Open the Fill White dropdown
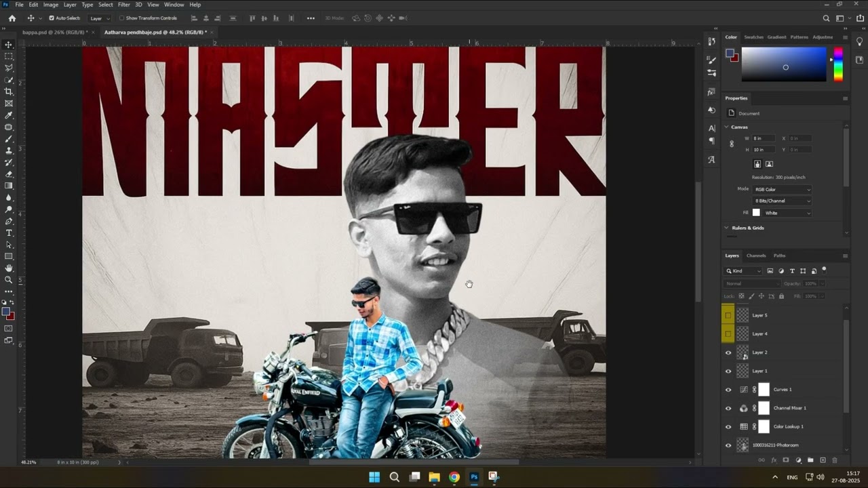This screenshot has width=868, height=488. click(787, 213)
